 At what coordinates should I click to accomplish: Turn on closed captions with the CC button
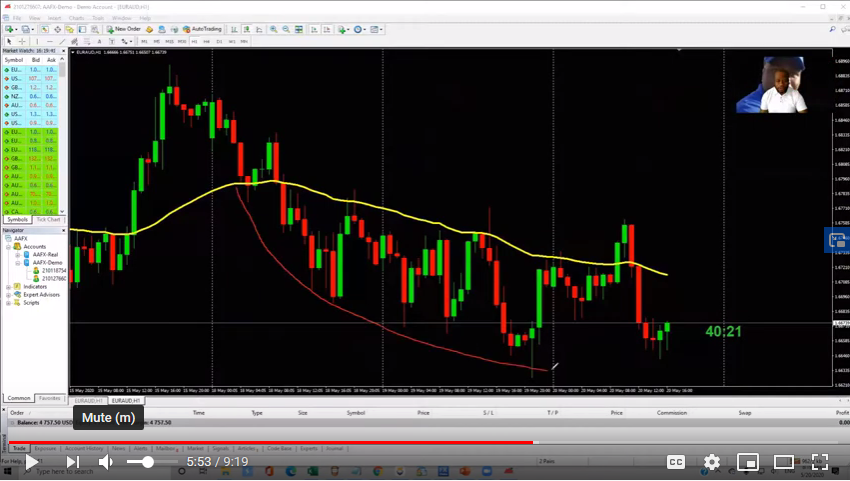coord(675,462)
